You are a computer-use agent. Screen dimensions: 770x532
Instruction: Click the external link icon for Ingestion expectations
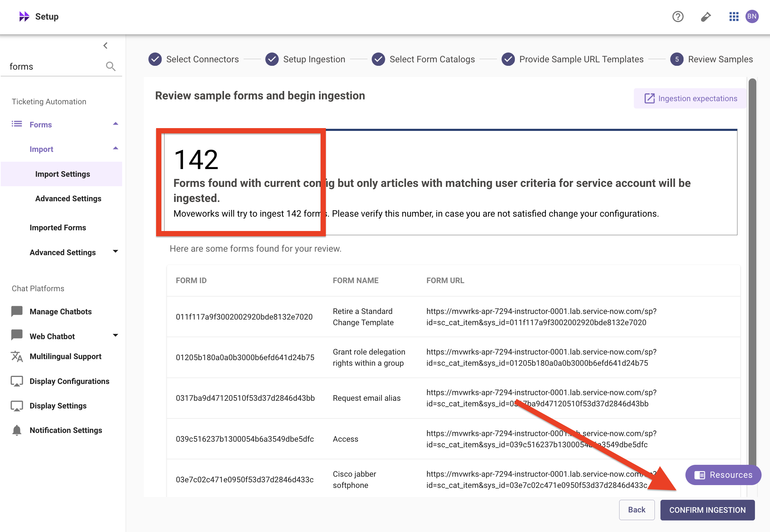[650, 98]
